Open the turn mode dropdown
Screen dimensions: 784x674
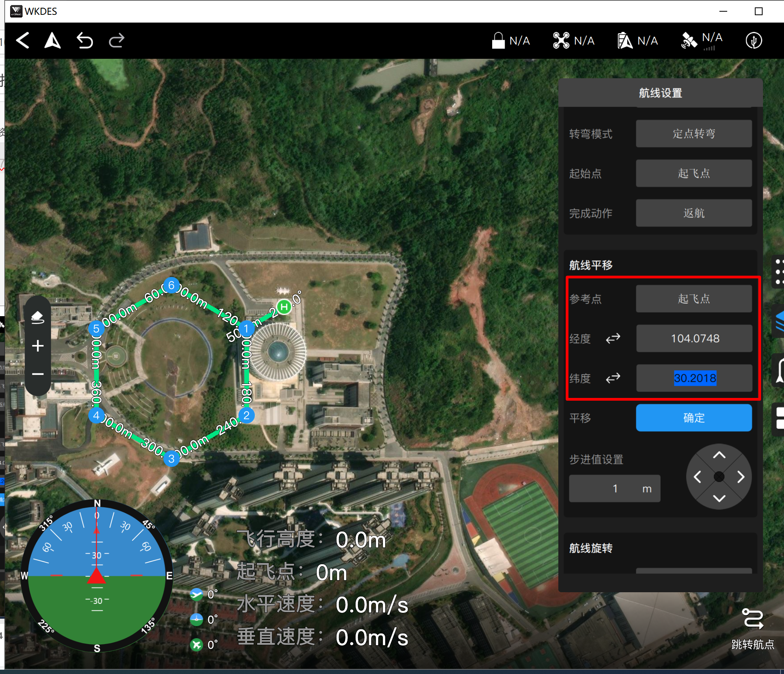(693, 134)
